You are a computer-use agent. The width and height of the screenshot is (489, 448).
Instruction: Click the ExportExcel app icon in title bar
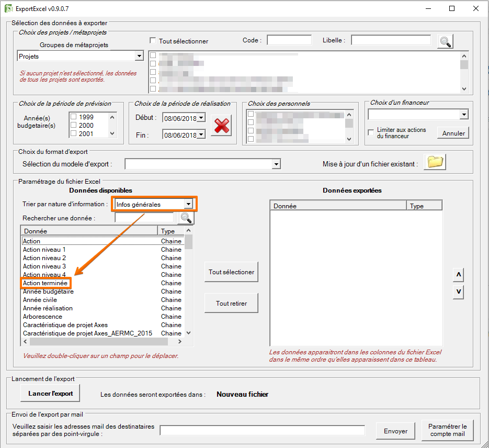click(8, 8)
